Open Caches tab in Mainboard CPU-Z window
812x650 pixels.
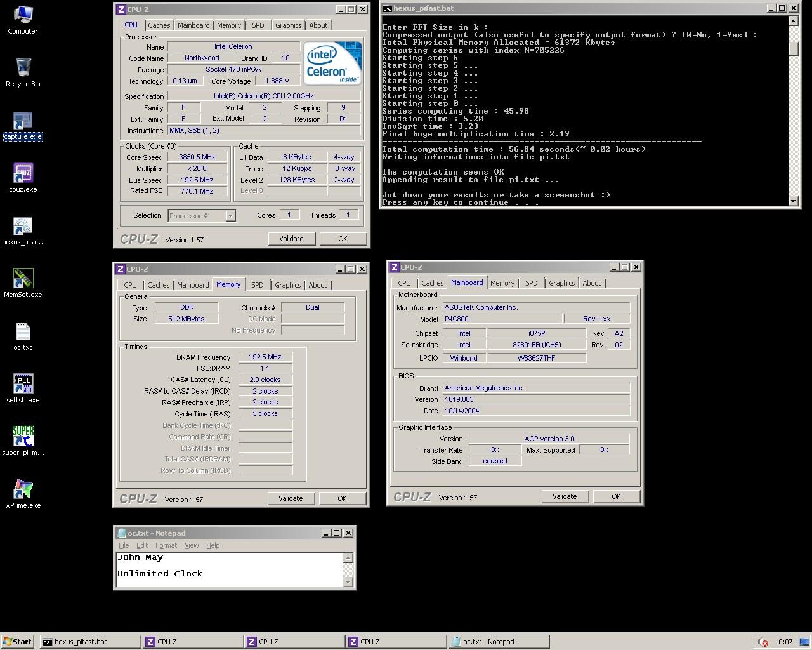[x=432, y=283]
